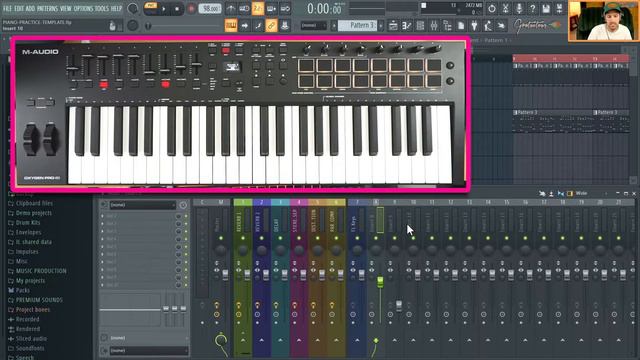The image size is (640, 360).
Task: Open the TOOLS menu
Action: pyautogui.click(x=102, y=8)
